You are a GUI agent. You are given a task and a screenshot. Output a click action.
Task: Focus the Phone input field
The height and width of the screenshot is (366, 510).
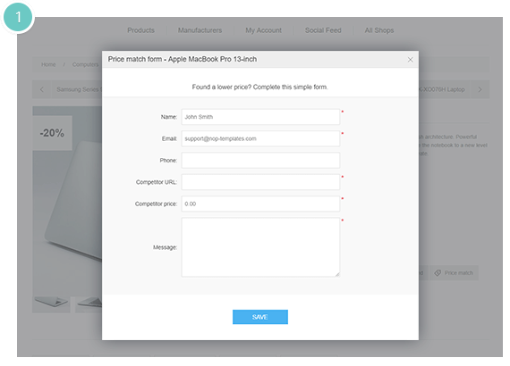(260, 160)
